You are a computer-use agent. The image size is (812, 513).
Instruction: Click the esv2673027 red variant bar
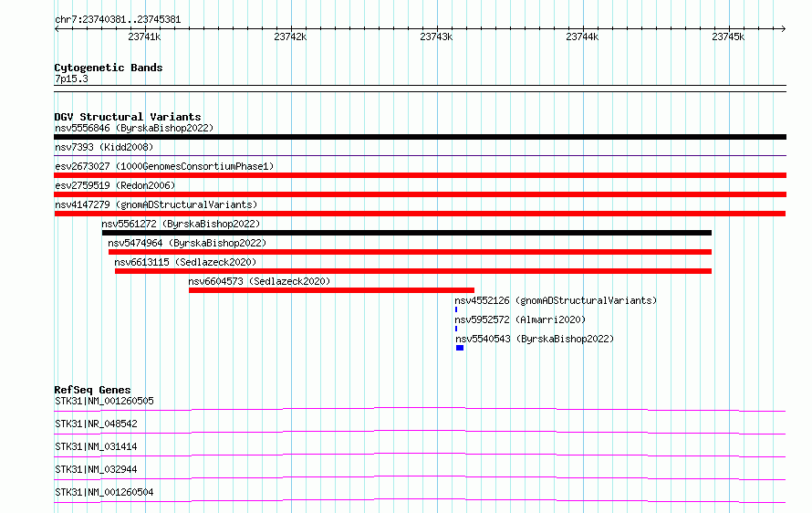pos(420,175)
